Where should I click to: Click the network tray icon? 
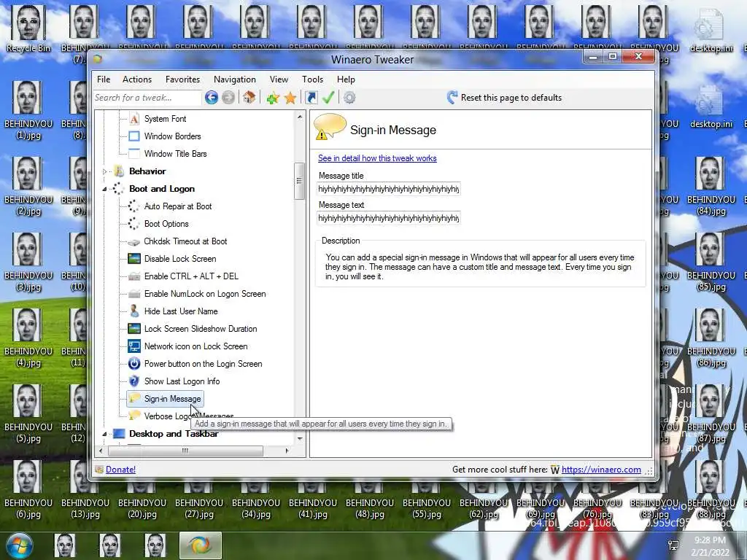coord(673,545)
